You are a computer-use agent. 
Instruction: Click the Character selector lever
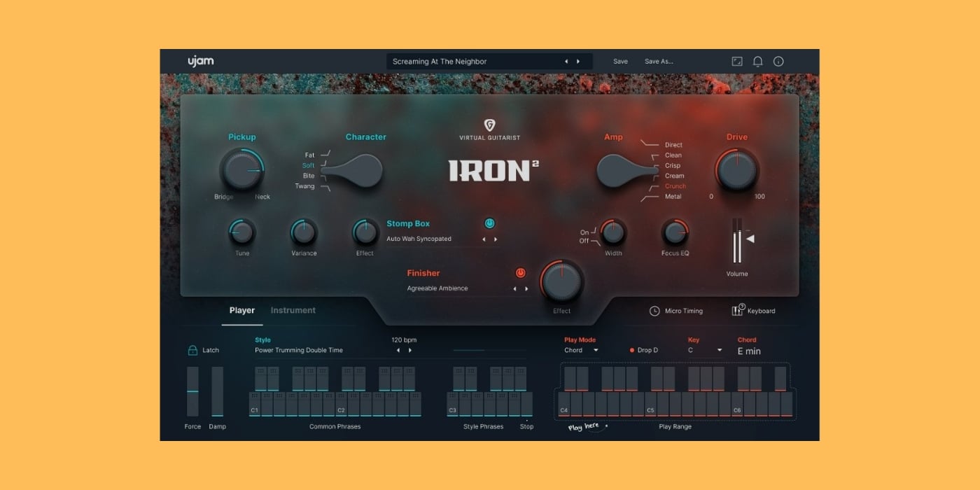click(351, 171)
